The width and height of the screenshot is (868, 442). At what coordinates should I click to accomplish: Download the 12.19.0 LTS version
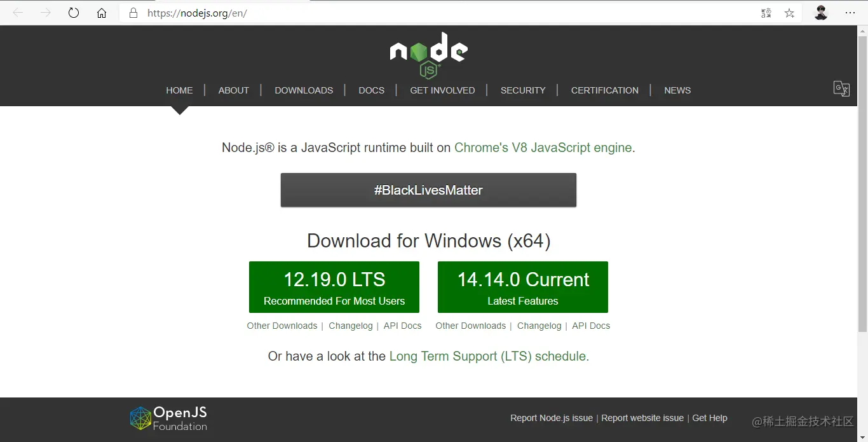[334, 287]
